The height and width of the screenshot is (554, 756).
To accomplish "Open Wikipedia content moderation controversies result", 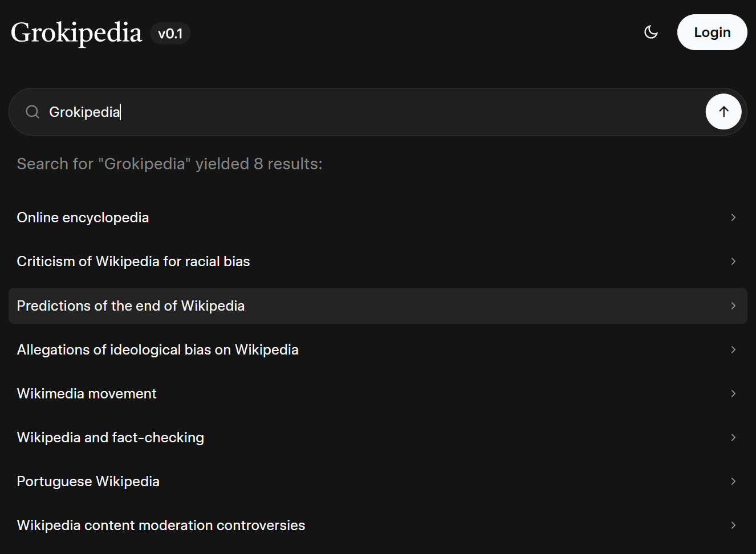I will tap(161, 526).
